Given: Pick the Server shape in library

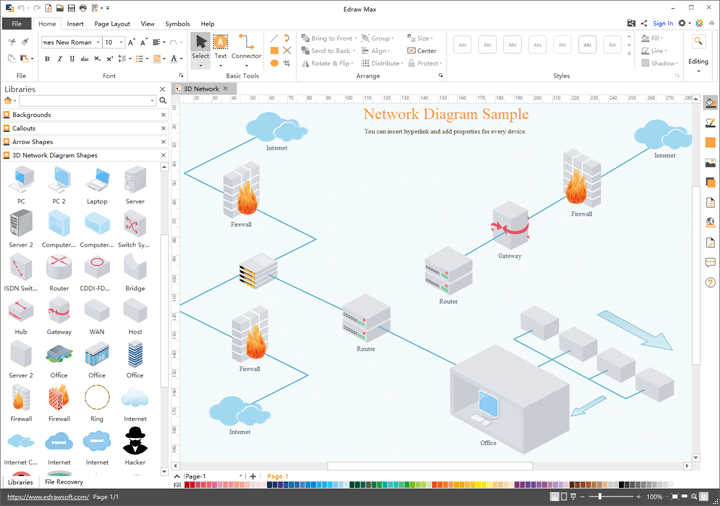Looking at the screenshot, I should pyautogui.click(x=135, y=184).
